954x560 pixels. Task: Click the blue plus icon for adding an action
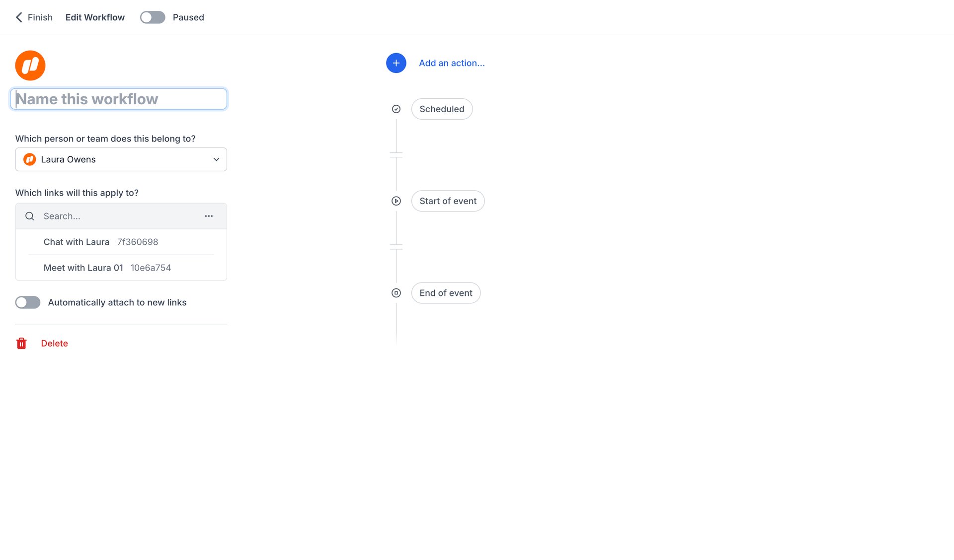point(396,63)
